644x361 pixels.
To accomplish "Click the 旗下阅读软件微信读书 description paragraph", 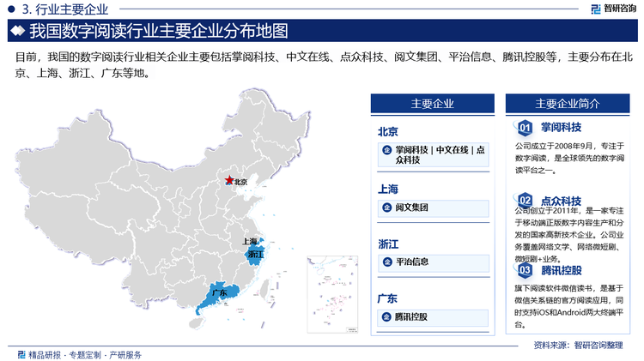I will [x=568, y=306].
